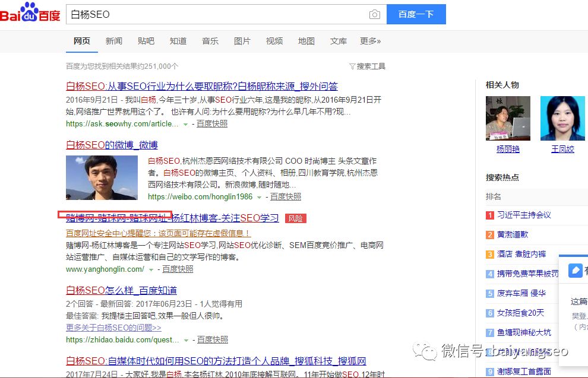588x378 pixels.
Task: Open 百度快照 for the yanghonglin.com result
Action: click(178, 269)
